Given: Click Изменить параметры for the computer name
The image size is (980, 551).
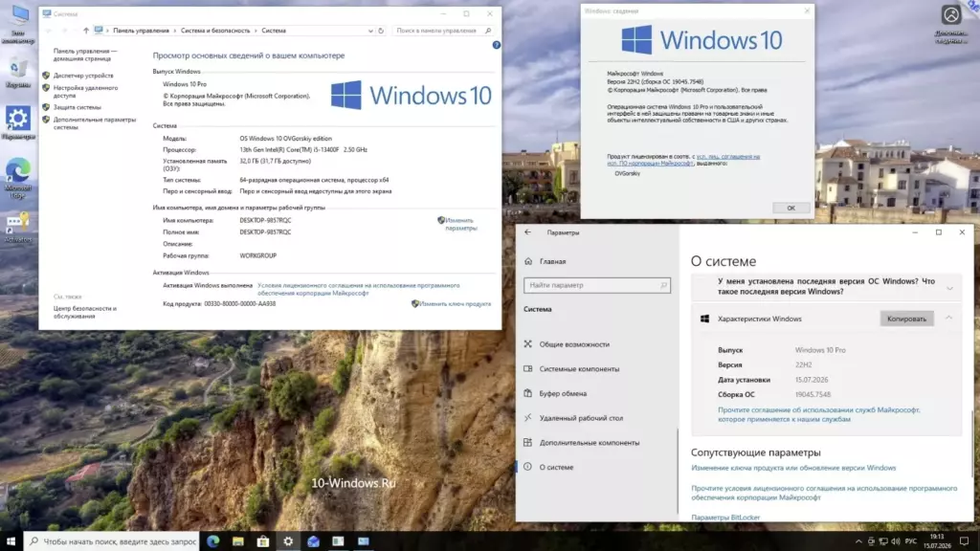Looking at the screenshot, I should point(460,224).
